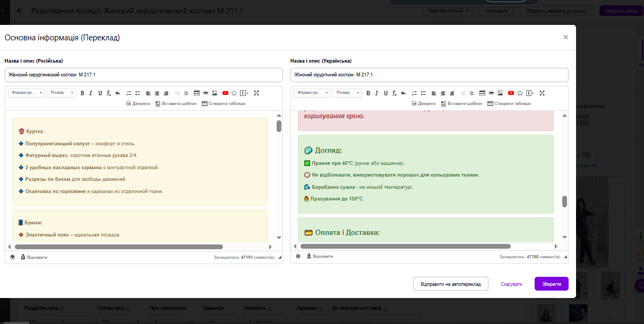This screenshot has height=324, width=644.
Task: Maximize the Russian description editor
Action: [x=256, y=93]
